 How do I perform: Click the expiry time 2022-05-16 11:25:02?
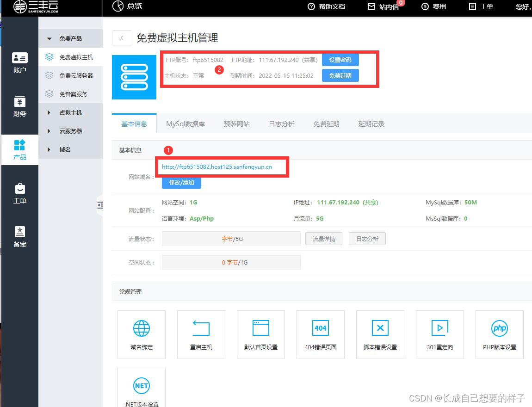286,76
